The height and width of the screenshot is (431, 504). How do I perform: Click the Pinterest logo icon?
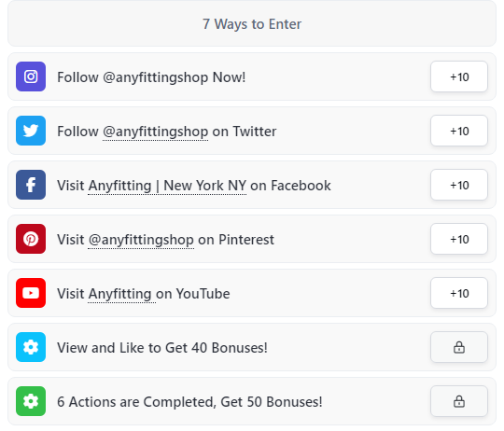[31, 239]
